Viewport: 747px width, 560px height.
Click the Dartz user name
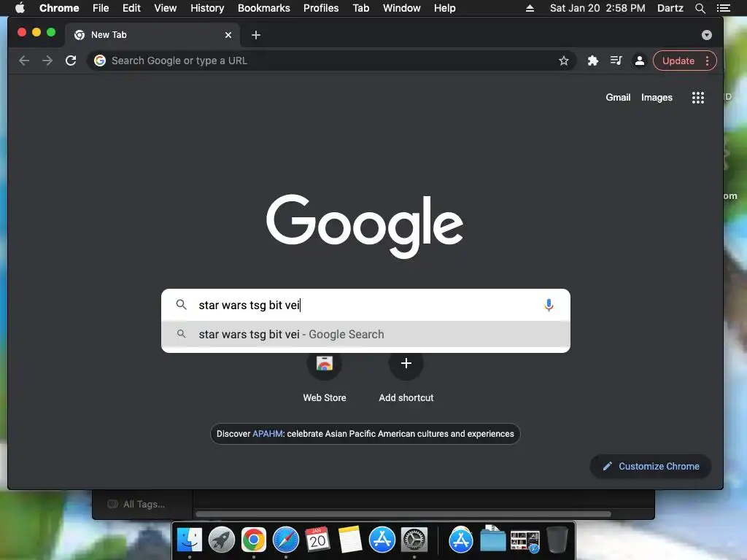(x=670, y=8)
